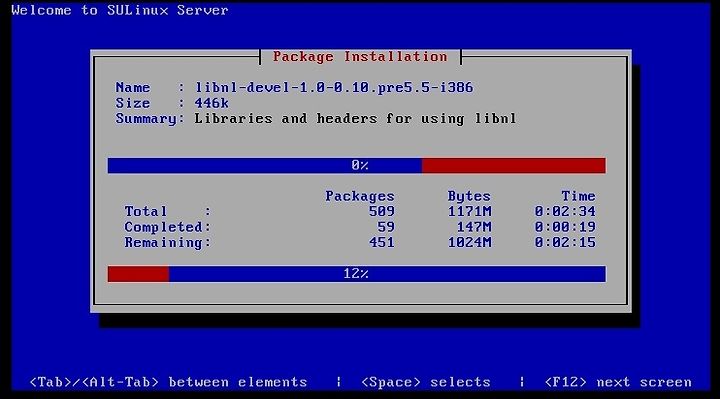Click the Bytes column header
Viewport: 720px width, 399px height.
click(x=469, y=196)
